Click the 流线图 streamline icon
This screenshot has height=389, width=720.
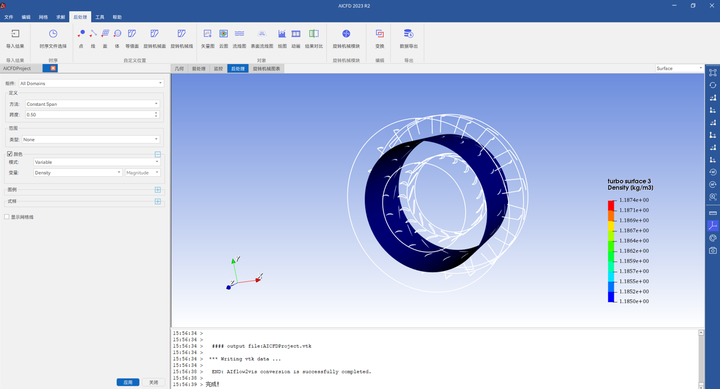pyautogui.click(x=239, y=34)
